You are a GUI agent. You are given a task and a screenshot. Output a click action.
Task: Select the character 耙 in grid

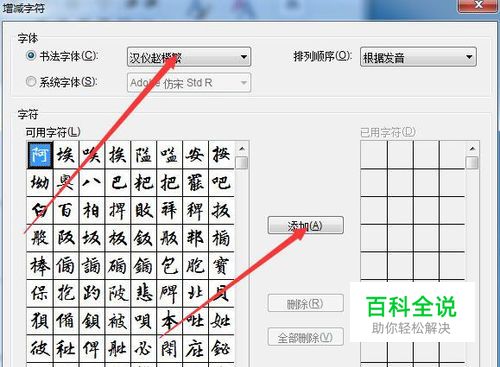[x=144, y=183]
